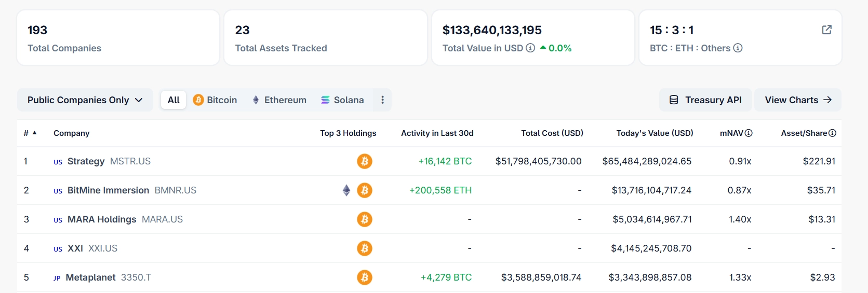Click the 0.91x mNAV value

tap(740, 161)
